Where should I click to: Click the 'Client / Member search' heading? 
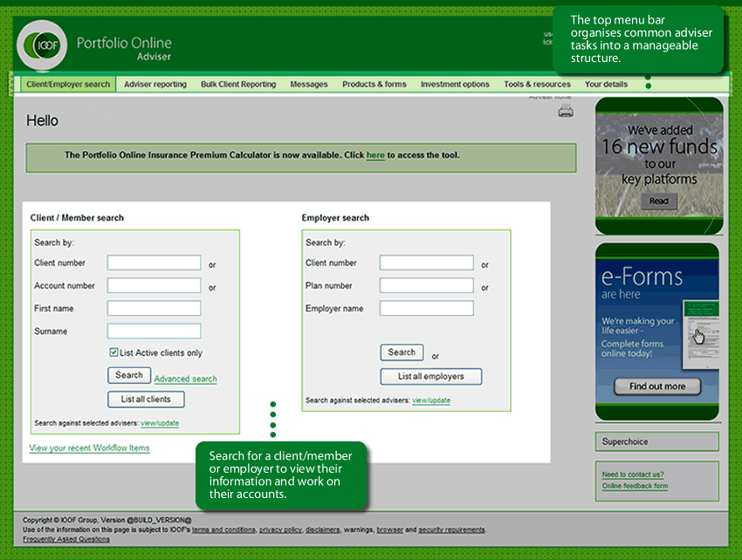[77, 217]
